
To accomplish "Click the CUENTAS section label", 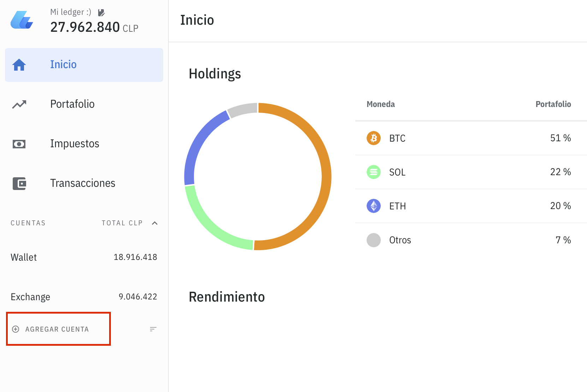I will tap(28, 223).
